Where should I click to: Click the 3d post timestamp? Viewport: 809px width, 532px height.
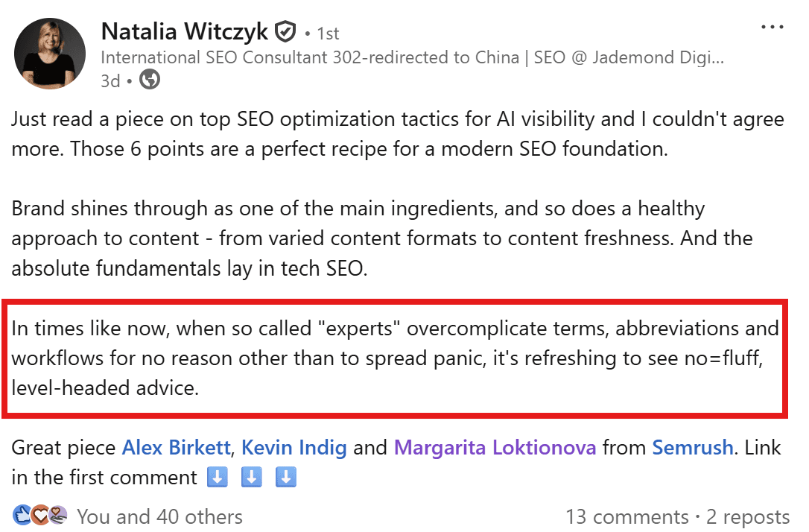click(110, 80)
